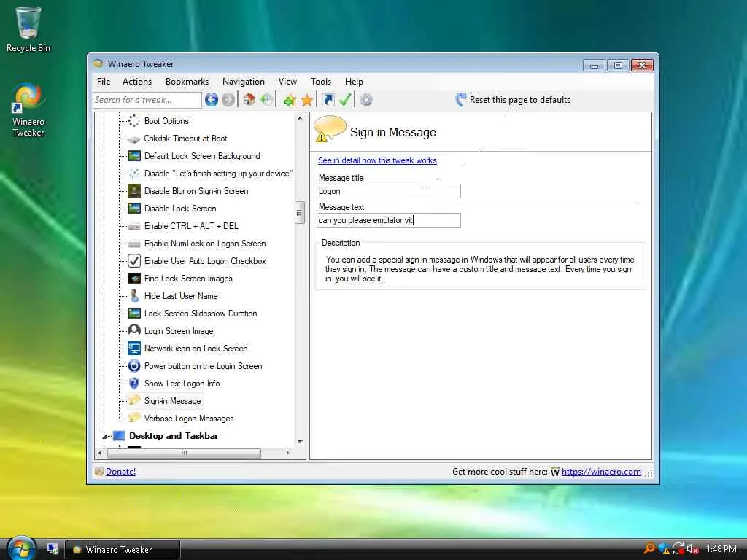Click the Enable CTRL + ALT + DEL keyboard icon
This screenshot has height=560, width=747.
point(134,226)
